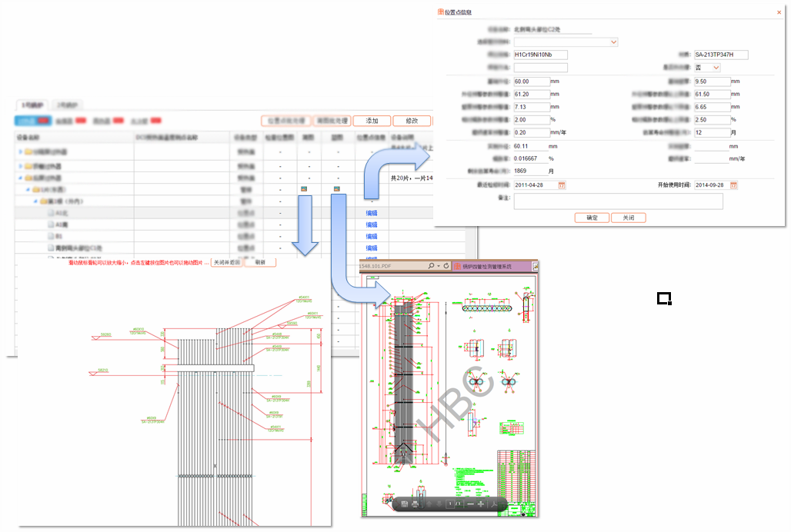Click the 2.00 percent input field

click(x=532, y=120)
